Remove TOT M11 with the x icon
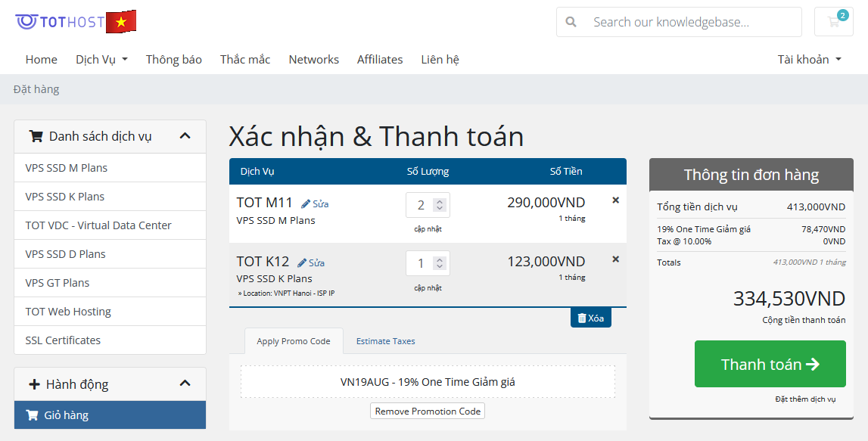Viewport: 868px width, 441px height. point(615,200)
